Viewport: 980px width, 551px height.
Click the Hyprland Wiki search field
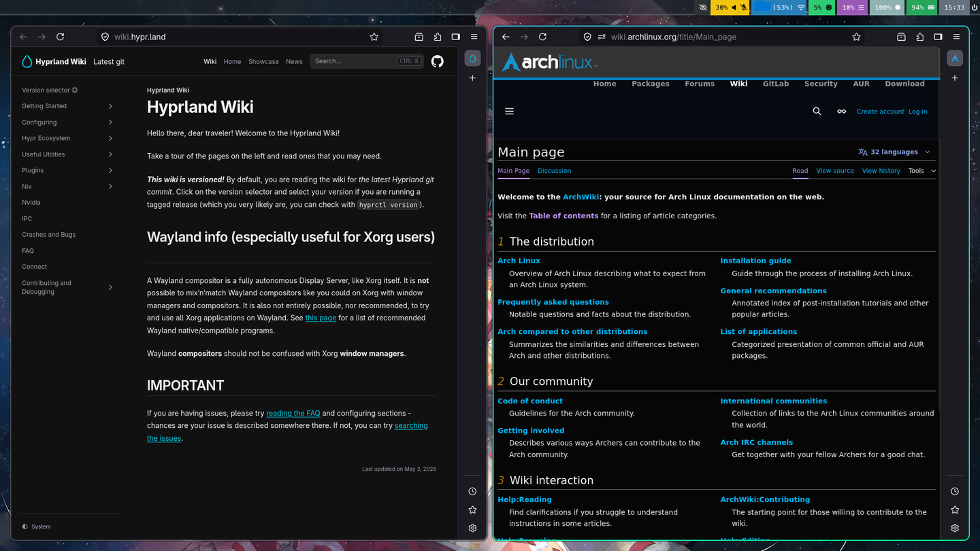pos(367,61)
